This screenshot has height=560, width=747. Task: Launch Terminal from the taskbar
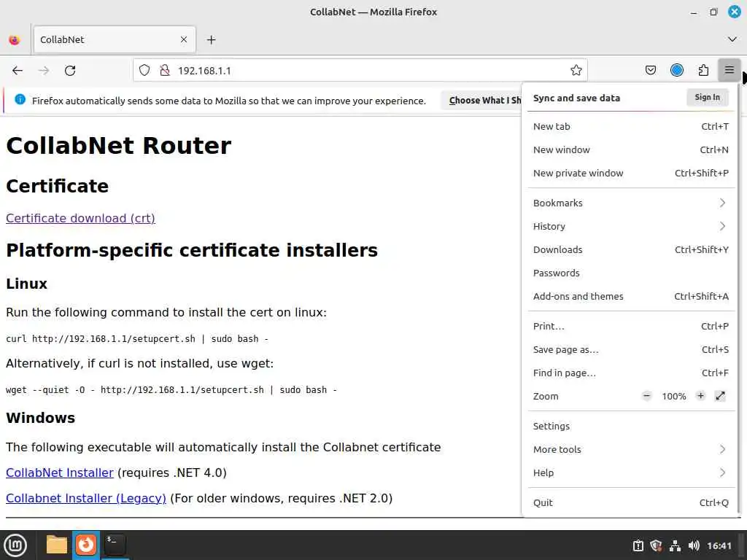coord(115,545)
